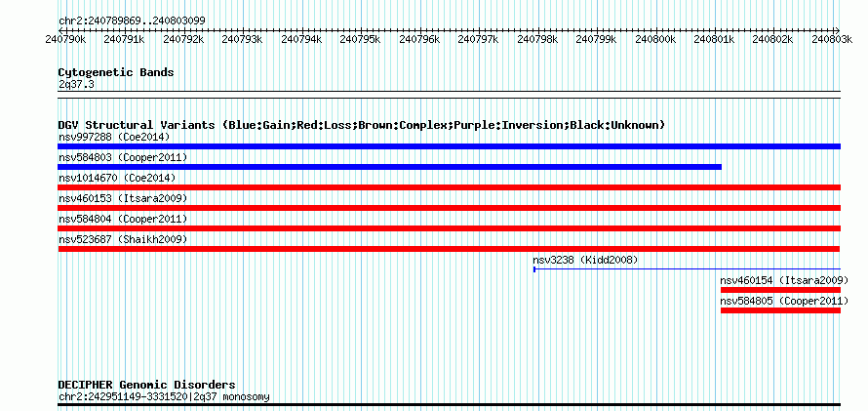
Task: Click the 240794k ruler tick label
Action: (x=301, y=39)
